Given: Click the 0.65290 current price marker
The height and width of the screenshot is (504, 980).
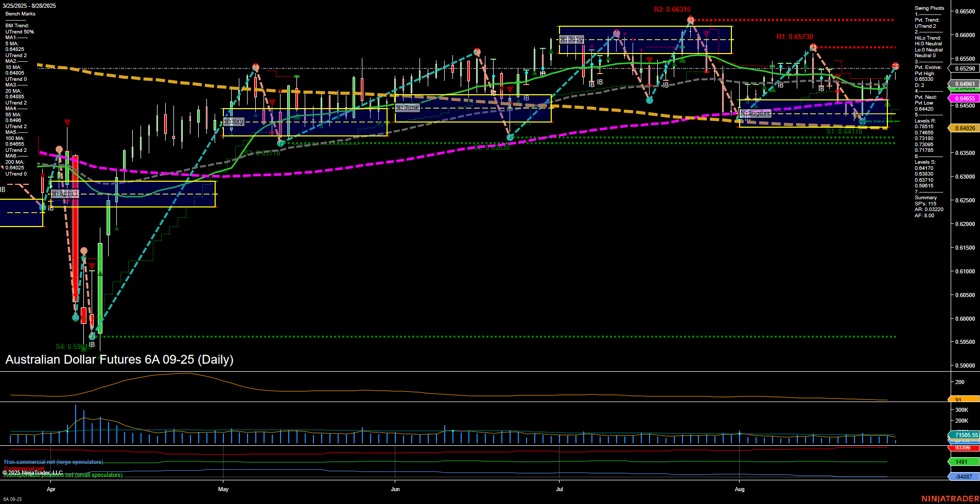Looking at the screenshot, I should 964,68.
